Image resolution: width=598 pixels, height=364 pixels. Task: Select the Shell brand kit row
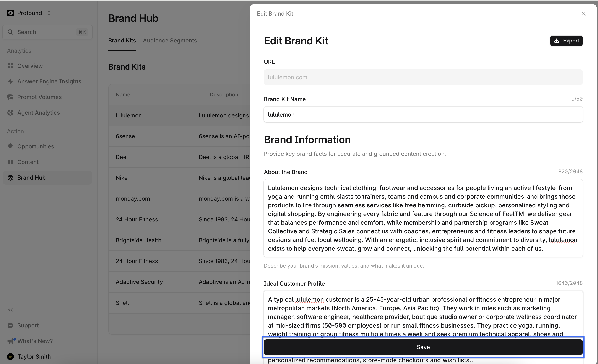(179, 303)
